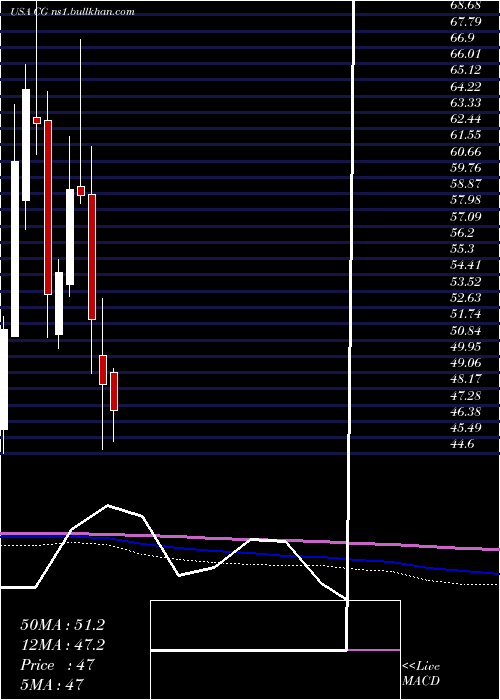
Task: Click the 65.12 price axis label
Action: coord(466,70)
